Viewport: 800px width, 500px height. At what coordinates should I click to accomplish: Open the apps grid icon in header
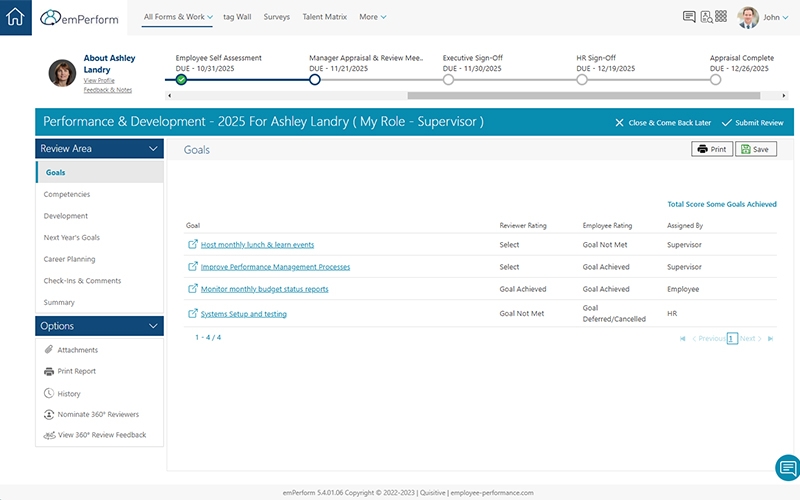(x=722, y=17)
